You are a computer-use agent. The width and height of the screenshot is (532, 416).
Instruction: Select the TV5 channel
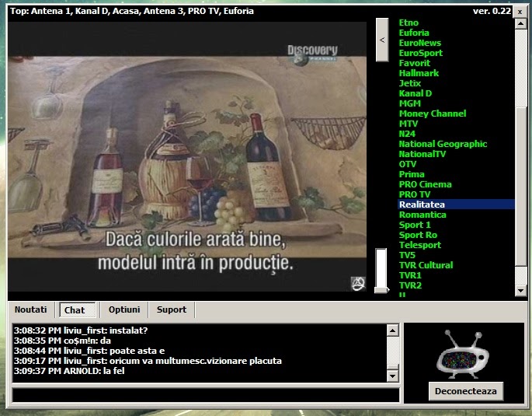(407, 255)
